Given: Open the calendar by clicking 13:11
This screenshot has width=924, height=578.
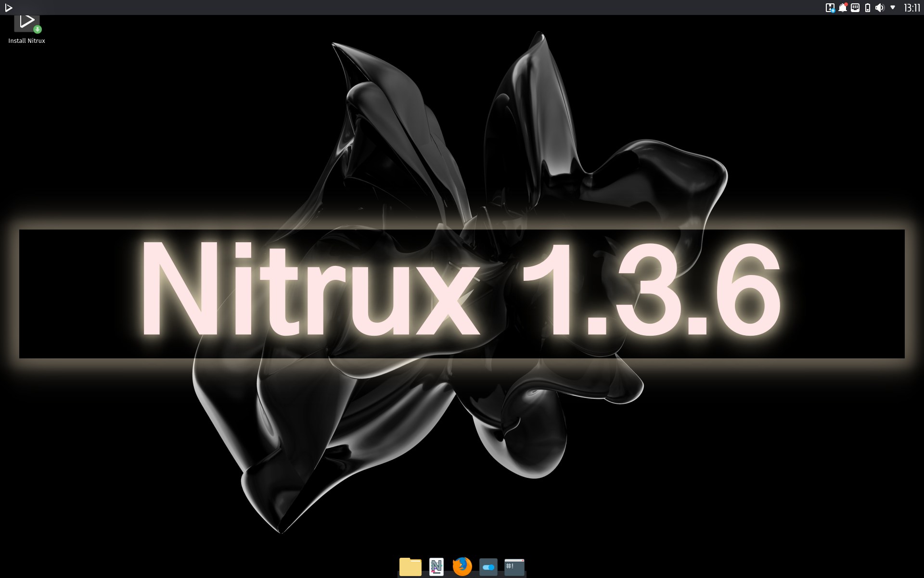Looking at the screenshot, I should pos(912,7).
